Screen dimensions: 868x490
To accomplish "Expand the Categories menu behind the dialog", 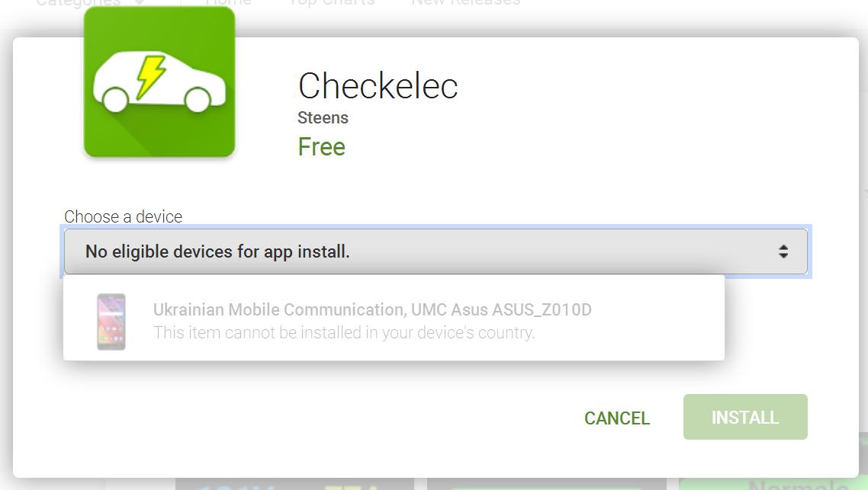I will coord(78,2).
